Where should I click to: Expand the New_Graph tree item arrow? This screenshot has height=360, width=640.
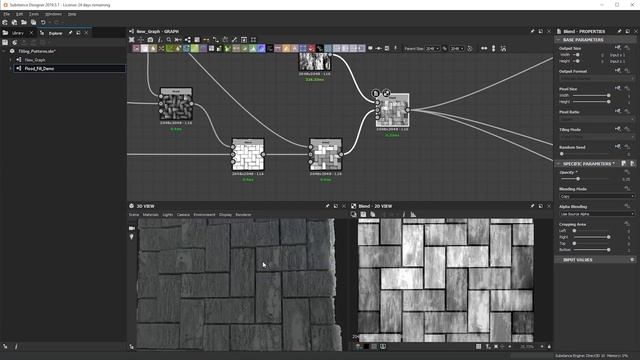(10, 60)
